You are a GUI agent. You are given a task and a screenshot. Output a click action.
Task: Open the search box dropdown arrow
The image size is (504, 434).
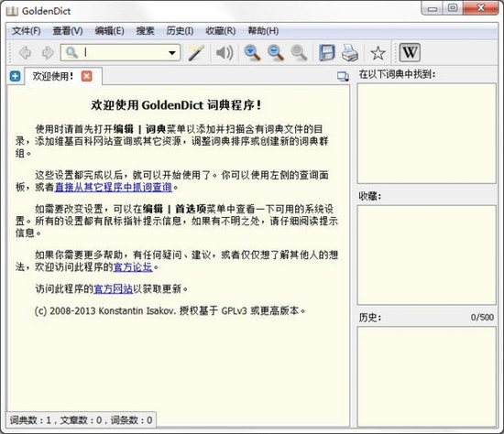tap(172, 53)
